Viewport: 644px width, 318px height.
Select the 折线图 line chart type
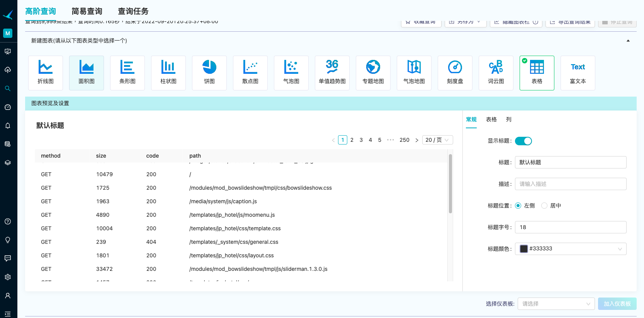46,73
